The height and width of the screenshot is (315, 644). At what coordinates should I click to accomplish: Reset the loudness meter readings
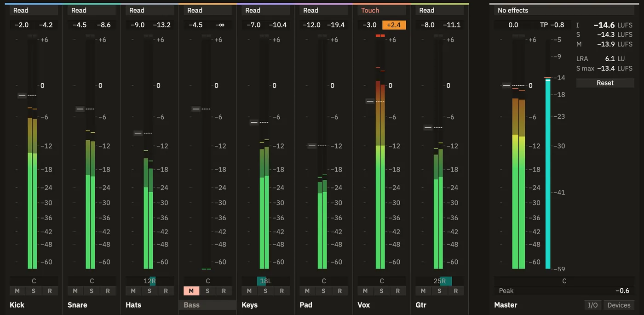pos(605,83)
